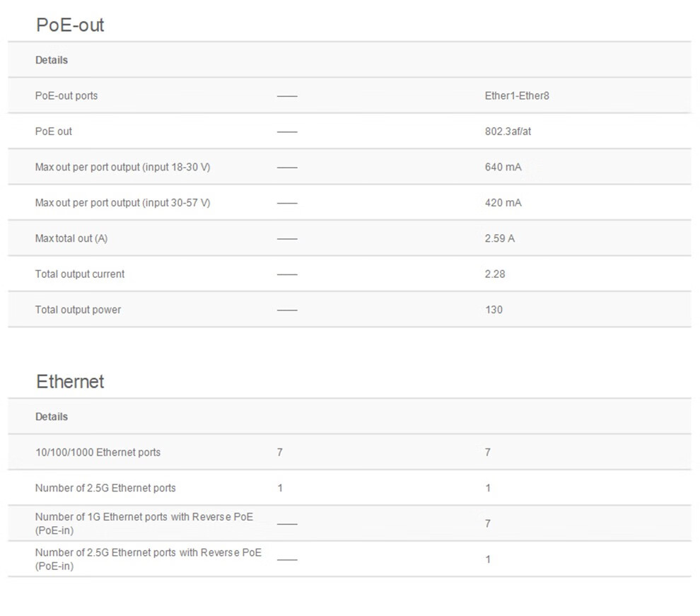Screen dimensions: 700x616
Task: Click the Total output current row label
Action: (x=79, y=274)
